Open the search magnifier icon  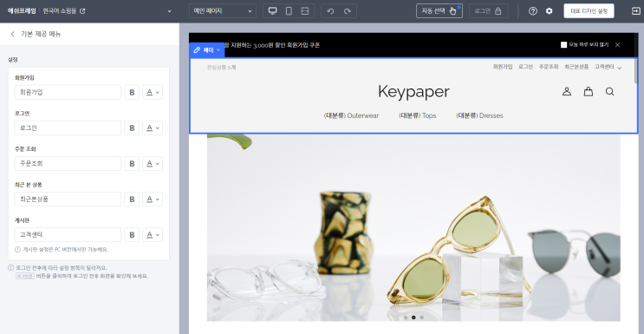tap(609, 91)
